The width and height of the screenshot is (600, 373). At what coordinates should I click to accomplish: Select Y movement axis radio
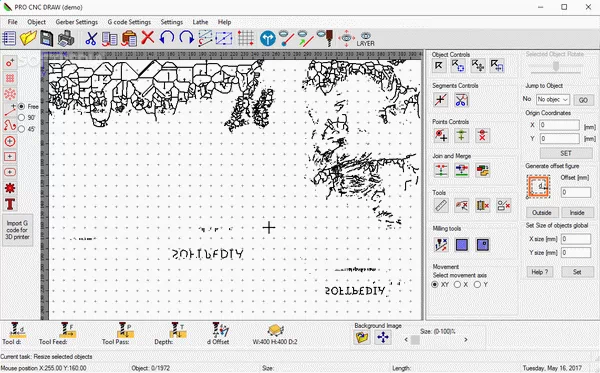pos(477,285)
